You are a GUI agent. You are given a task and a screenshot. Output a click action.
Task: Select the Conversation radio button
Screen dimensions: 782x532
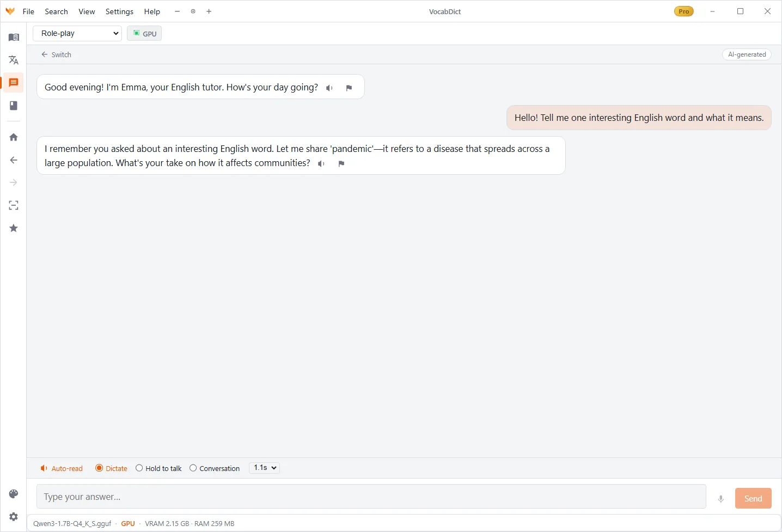215,468
